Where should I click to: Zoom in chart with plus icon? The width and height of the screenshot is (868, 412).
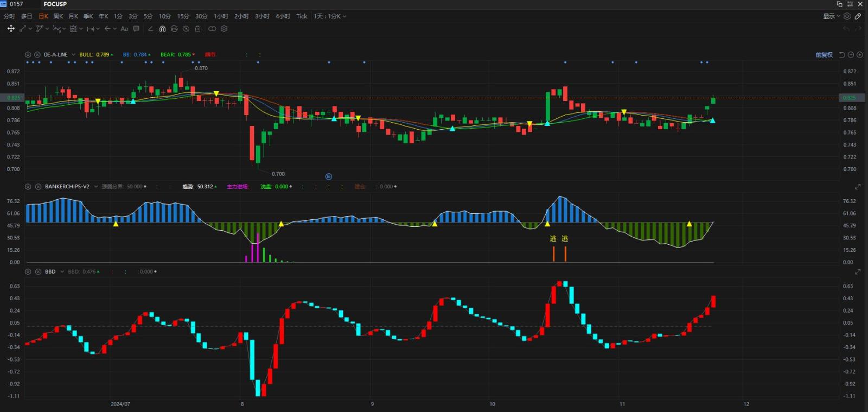click(860, 55)
